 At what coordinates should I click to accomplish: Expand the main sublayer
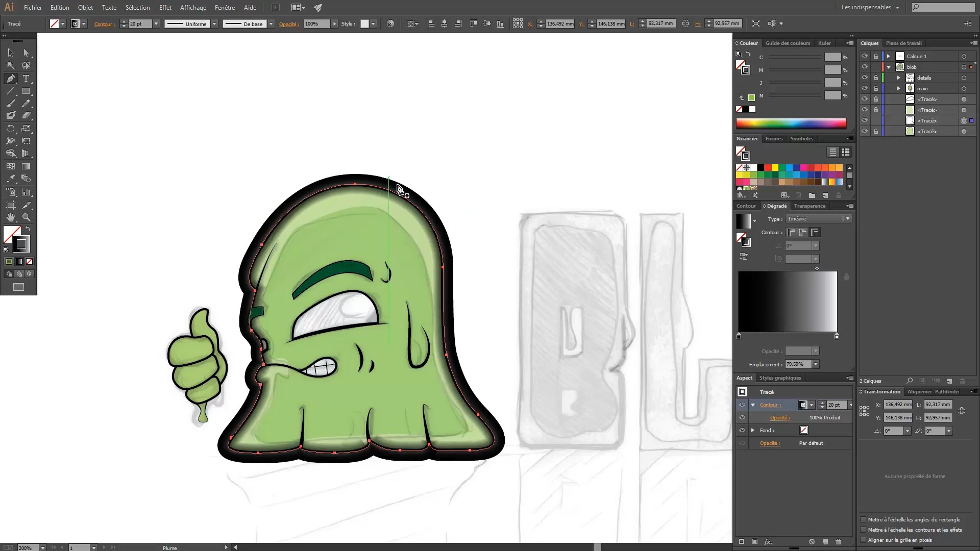(899, 89)
